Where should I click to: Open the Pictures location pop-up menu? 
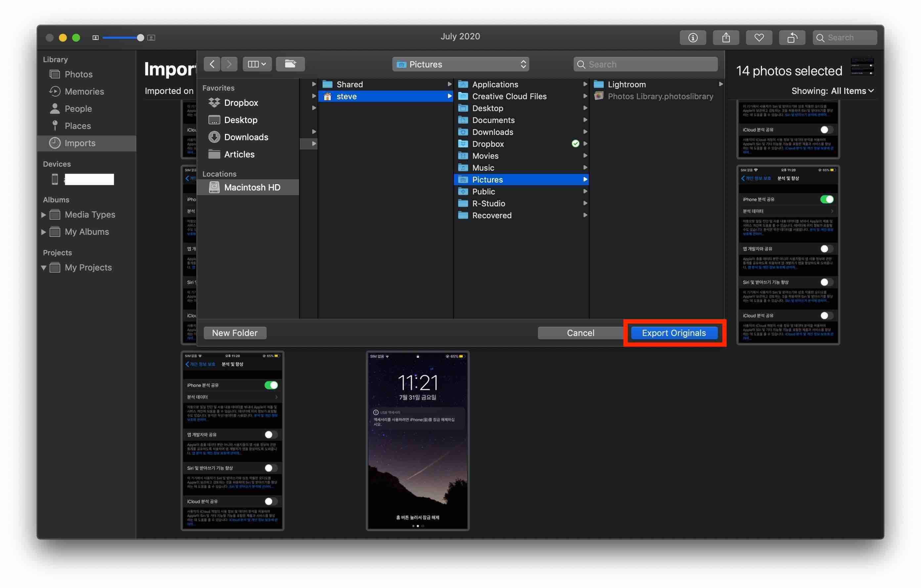[460, 64]
